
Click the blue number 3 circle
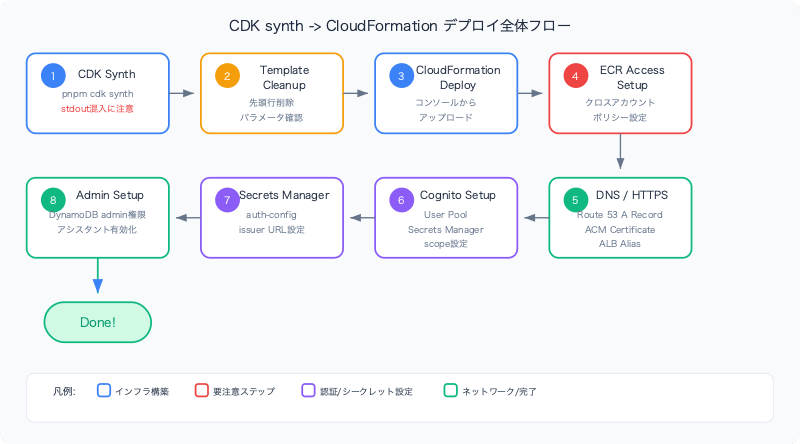402,76
